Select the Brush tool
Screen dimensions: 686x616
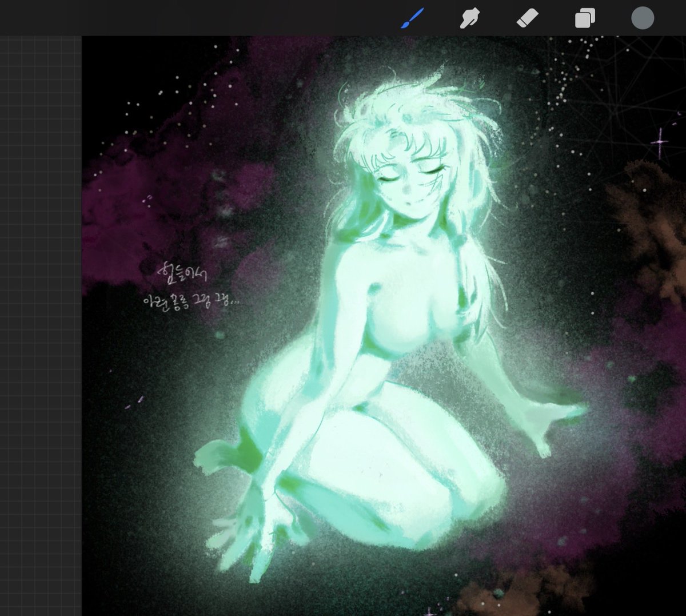pyautogui.click(x=412, y=18)
